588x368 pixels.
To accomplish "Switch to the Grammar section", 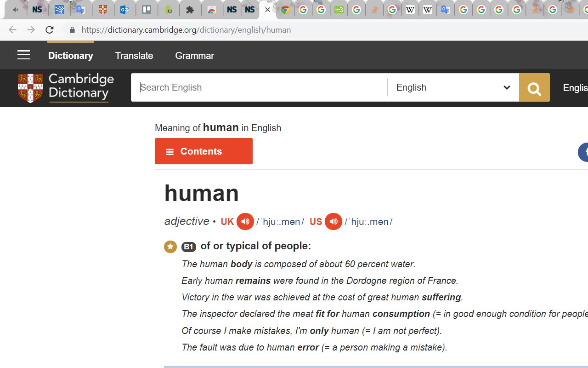I will point(194,55).
